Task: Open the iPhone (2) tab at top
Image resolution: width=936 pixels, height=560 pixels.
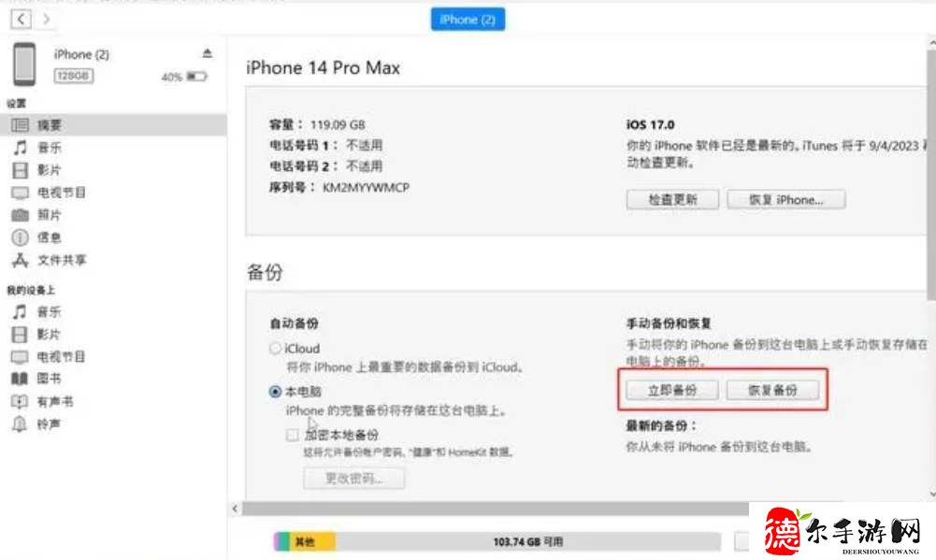Action: [x=468, y=19]
